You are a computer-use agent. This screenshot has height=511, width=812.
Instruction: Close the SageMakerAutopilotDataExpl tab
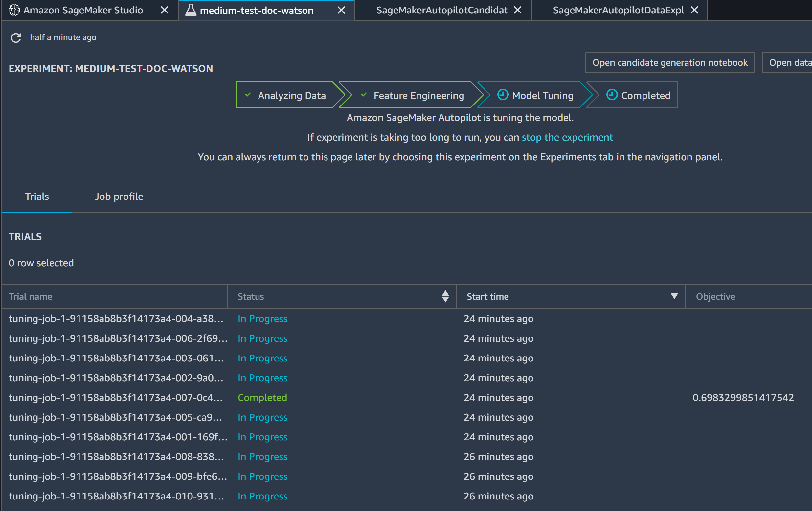tap(694, 10)
